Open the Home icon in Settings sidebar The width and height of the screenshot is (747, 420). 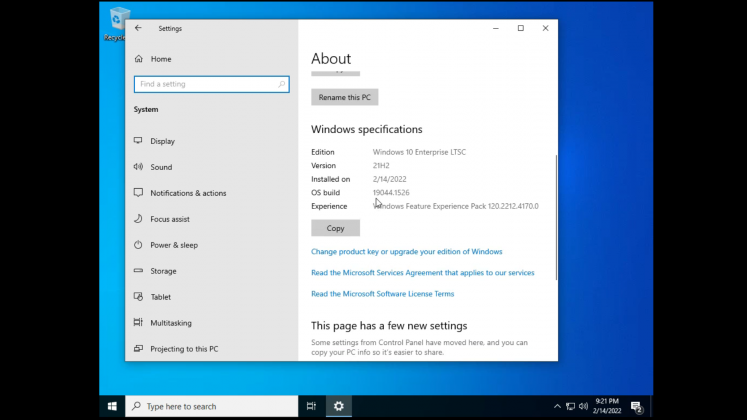pos(139,59)
